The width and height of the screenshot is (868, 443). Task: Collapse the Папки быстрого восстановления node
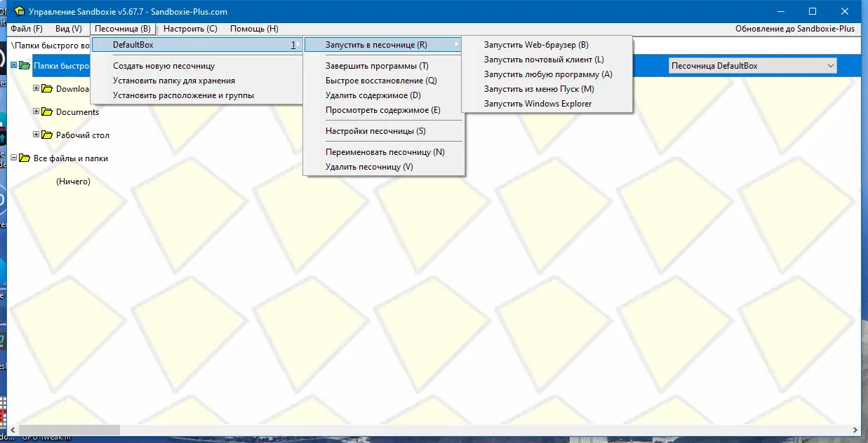[x=14, y=66]
